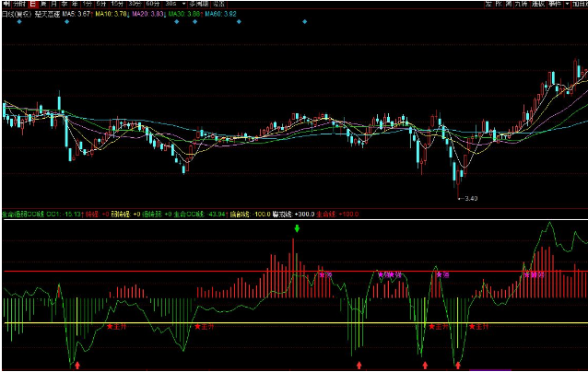Image resolution: width=588 pixels, height=372 pixels.
Task: Open the 多周期 multi-period view
Action: click(x=199, y=4)
